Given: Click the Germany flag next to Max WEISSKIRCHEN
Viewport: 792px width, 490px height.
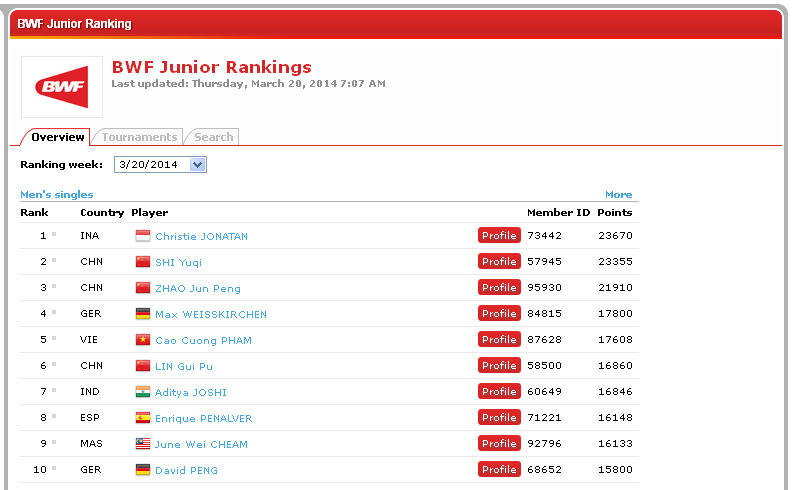Looking at the screenshot, I should click(x=142, y=314).
